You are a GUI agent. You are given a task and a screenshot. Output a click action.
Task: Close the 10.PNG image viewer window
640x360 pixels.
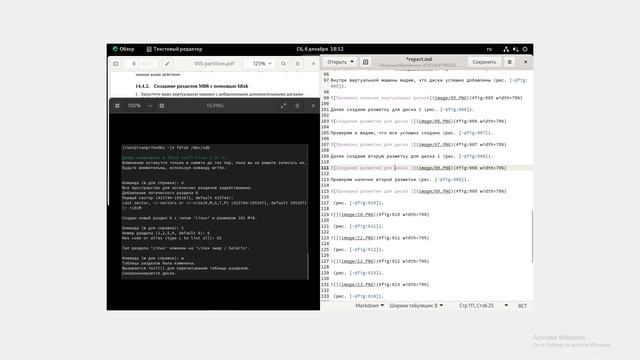313,106
